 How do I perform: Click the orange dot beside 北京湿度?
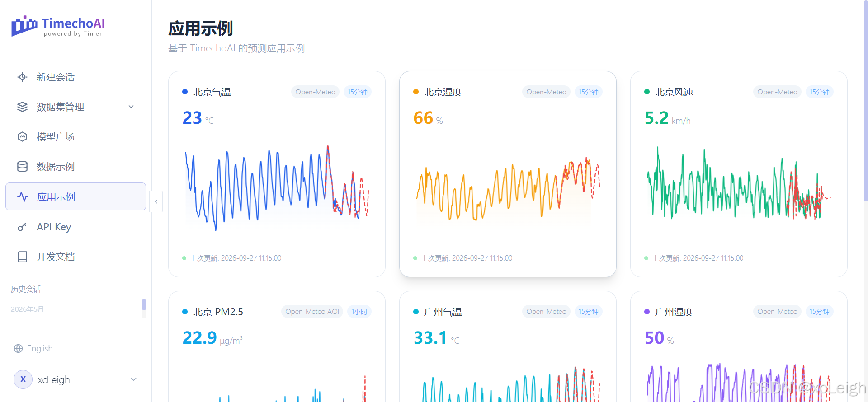click(415, 92)
